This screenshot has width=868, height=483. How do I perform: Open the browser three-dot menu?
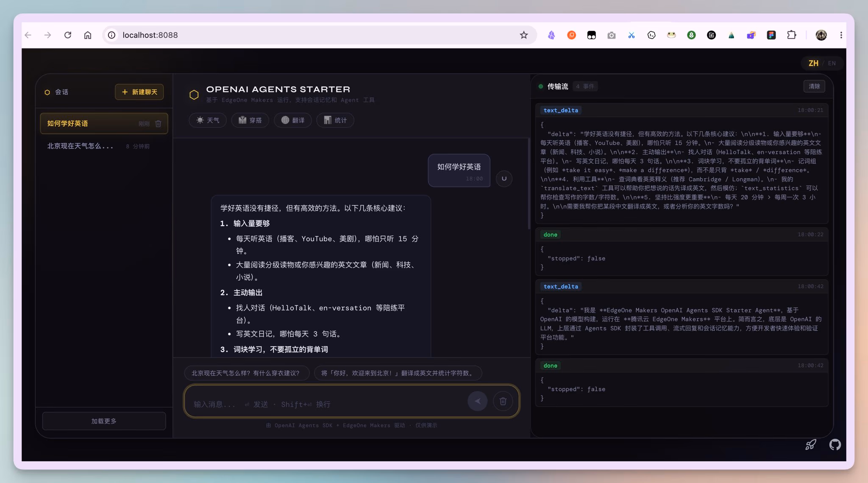(x=841, y=35)
